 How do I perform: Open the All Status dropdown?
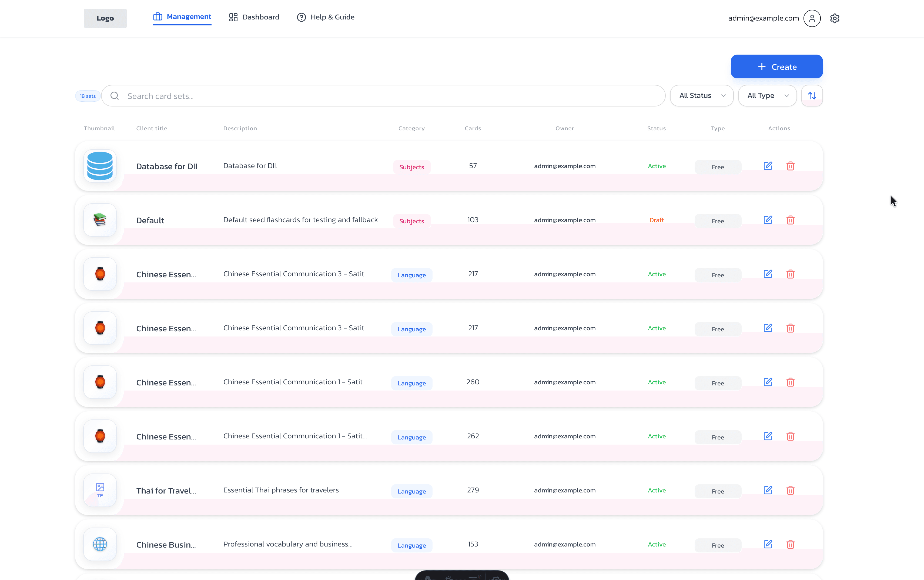[701, 95]
